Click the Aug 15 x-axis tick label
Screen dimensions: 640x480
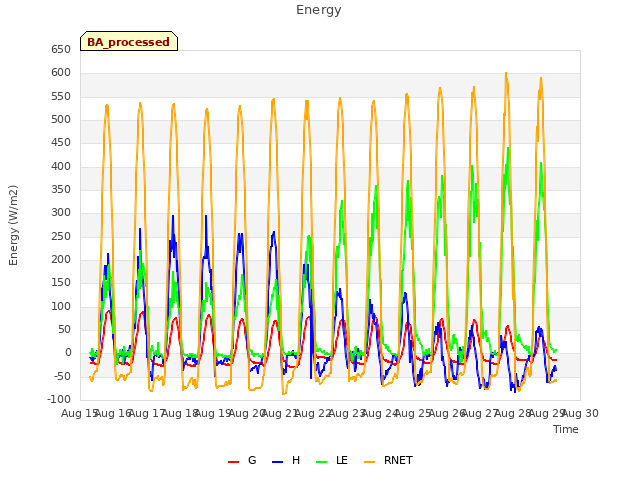78,413
